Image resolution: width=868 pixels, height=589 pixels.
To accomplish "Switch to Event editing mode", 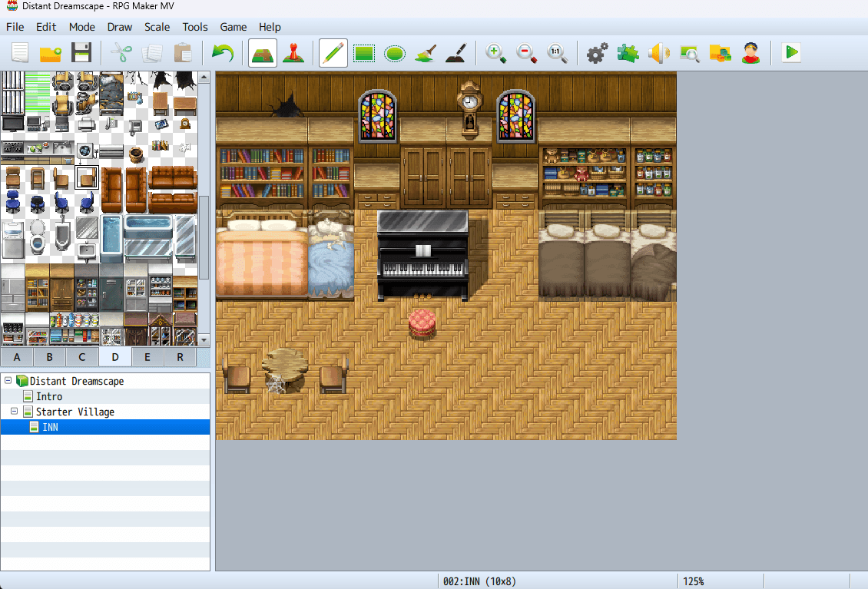I will [292, 53].
